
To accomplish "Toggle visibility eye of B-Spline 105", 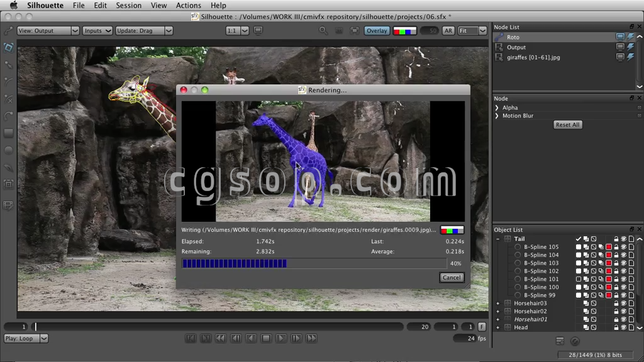I will click(624, 247).
